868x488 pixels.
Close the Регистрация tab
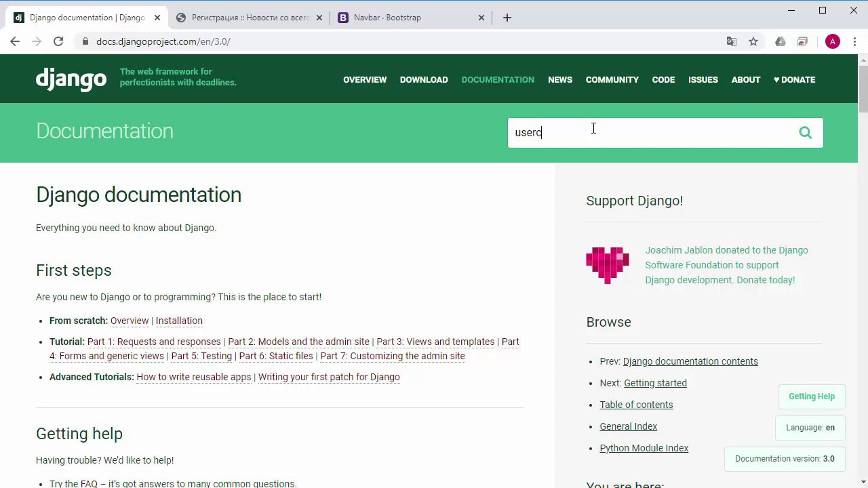point(318,18)
